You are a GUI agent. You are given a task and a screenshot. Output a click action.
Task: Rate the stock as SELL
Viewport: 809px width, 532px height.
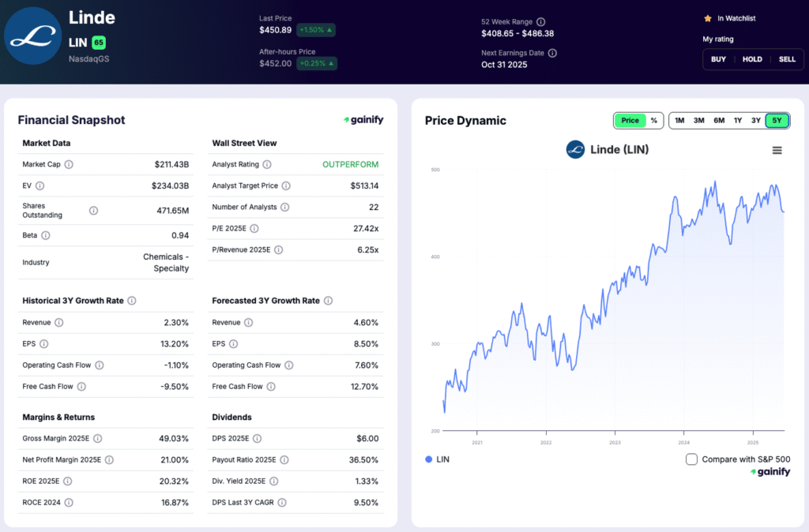click(x=786, y=58)
